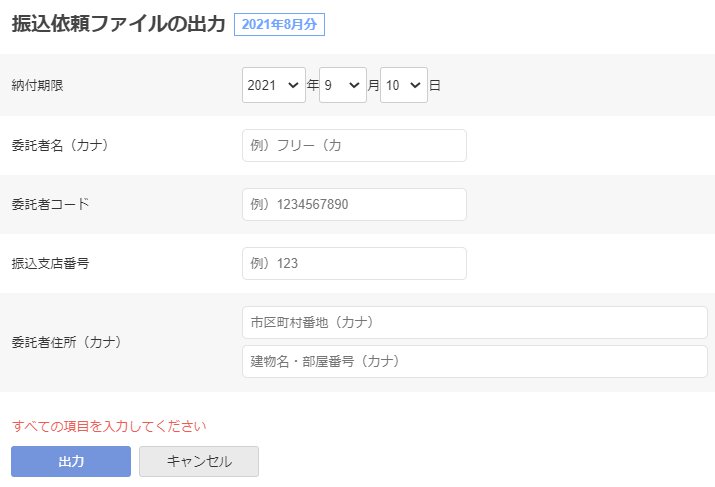Open the month dropdown showing 9
The width and height of the screenshot is (715, 487).
click(343, 85)
